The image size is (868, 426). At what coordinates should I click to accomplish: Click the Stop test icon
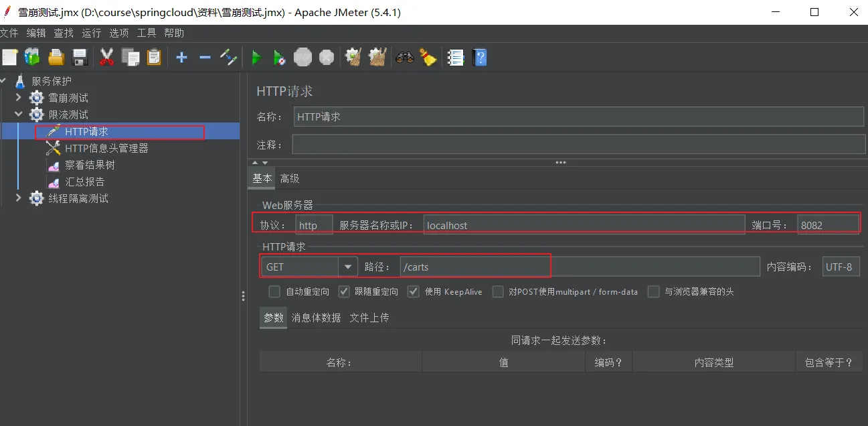tap(303, 58)
